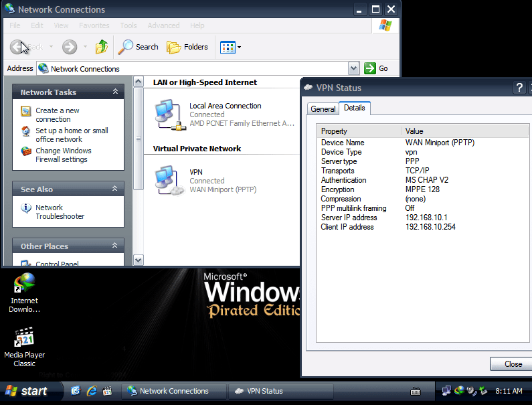The height and width of the screenshot is (405, 532).
Task: Open the File menu
Action: (x=15, y=25)
